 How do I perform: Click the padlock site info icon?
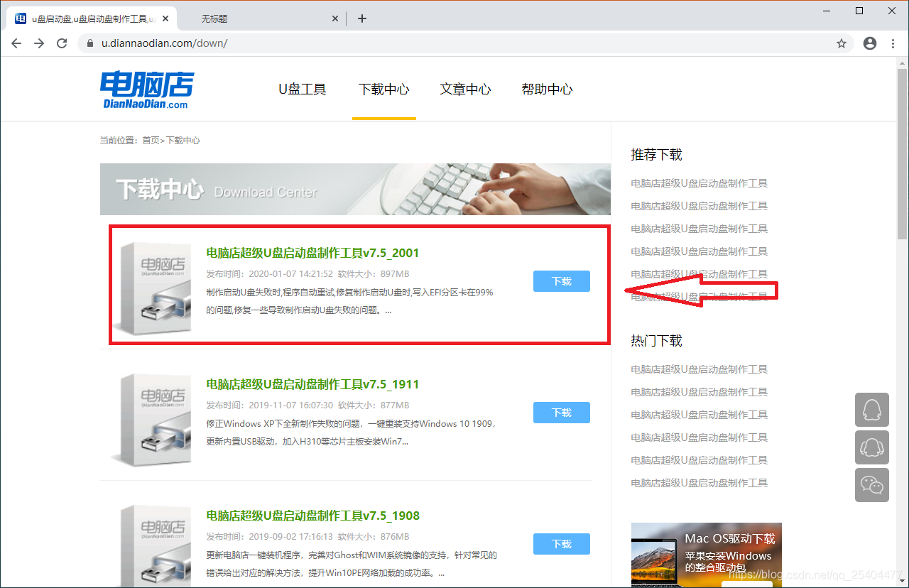89,43
